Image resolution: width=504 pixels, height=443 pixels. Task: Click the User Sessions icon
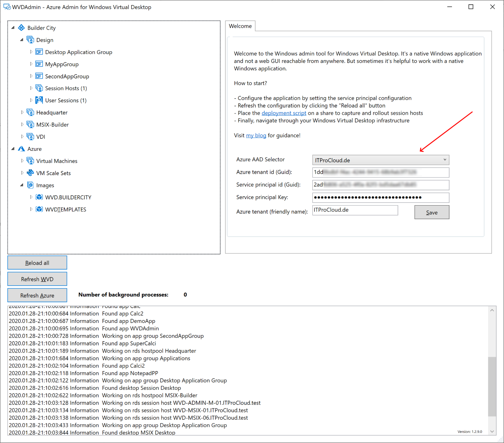coord(39,100)
